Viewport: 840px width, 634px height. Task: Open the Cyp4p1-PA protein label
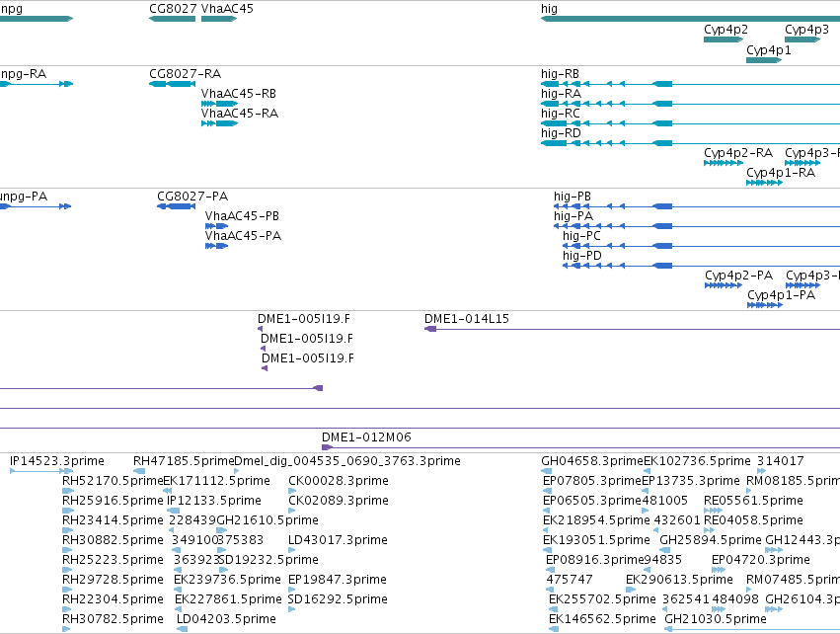pyautogui.click(x=781, y=295)
